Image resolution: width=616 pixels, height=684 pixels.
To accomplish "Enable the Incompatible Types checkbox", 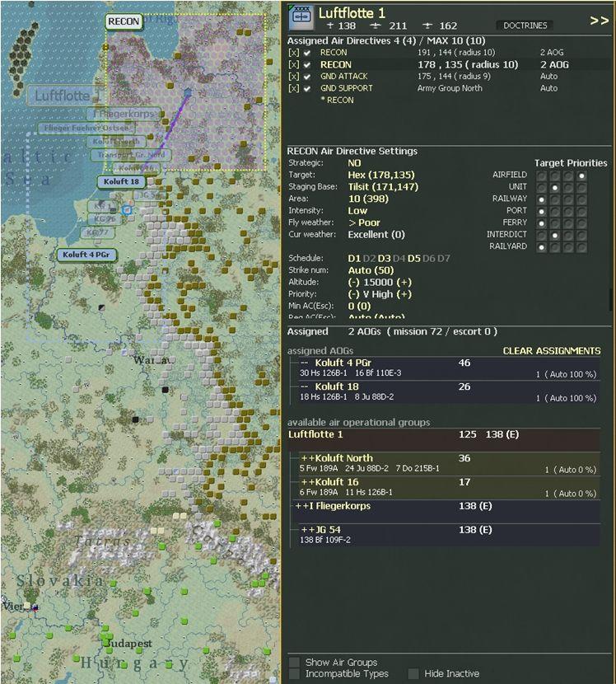I will point(294,673).
